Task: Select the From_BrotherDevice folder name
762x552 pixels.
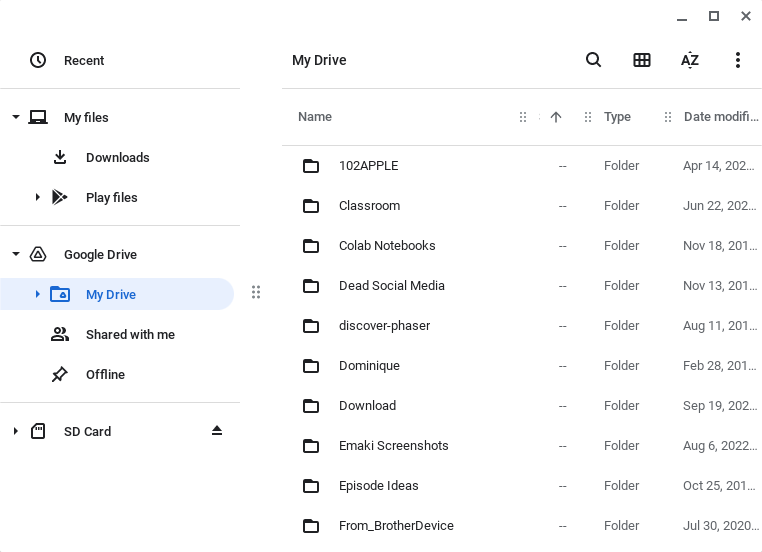Action: [396, 525]
